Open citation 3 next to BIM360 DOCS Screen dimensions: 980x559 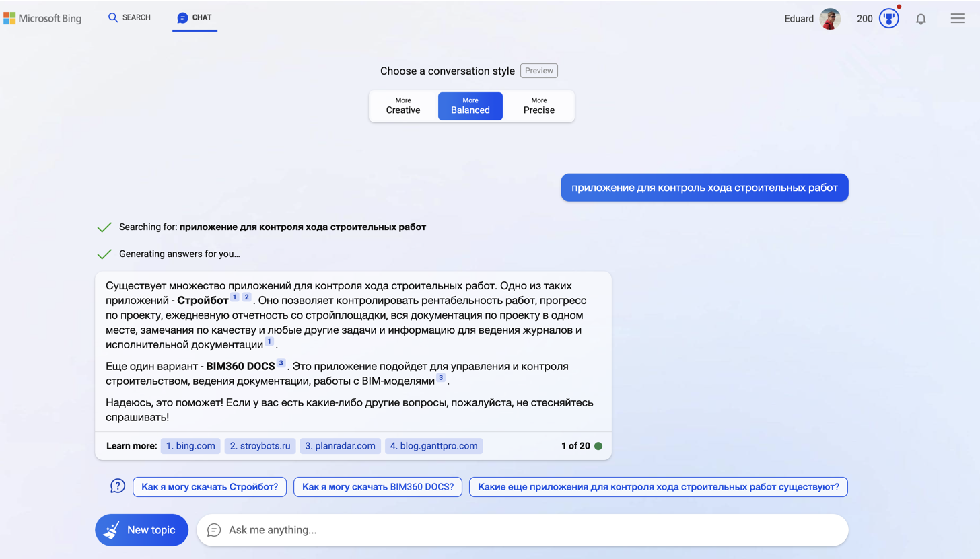pos(283,365)
